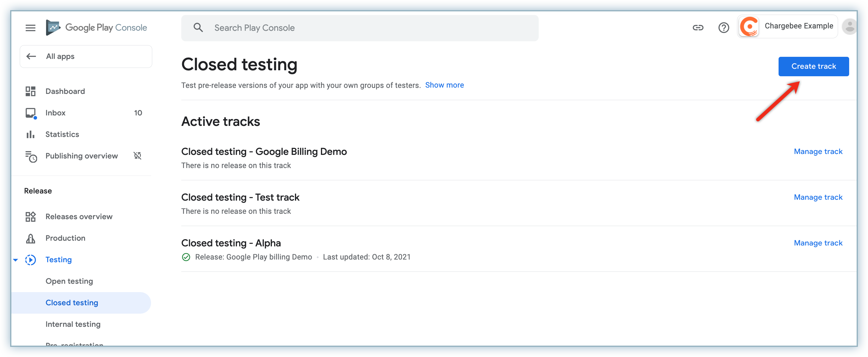Image resolution: width=868 pixels, height=357 pixels.
Task: Click managed publishing off icon
Action: point(138,155)
